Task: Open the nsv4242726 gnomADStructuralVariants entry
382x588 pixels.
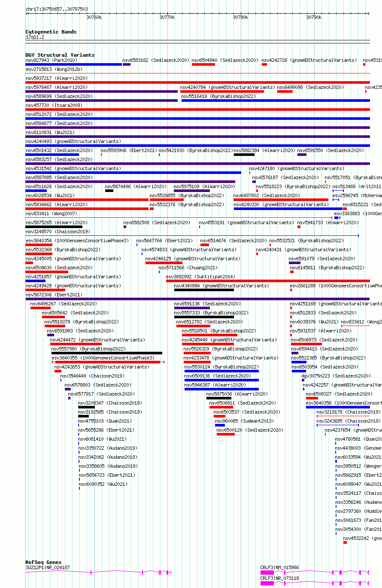Action: tap(309, 60)
